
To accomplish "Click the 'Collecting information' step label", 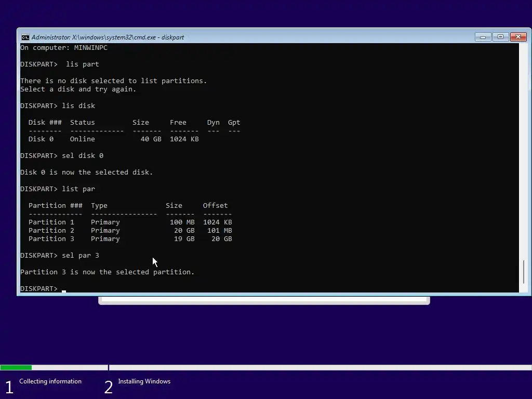I will click(50, 381).
